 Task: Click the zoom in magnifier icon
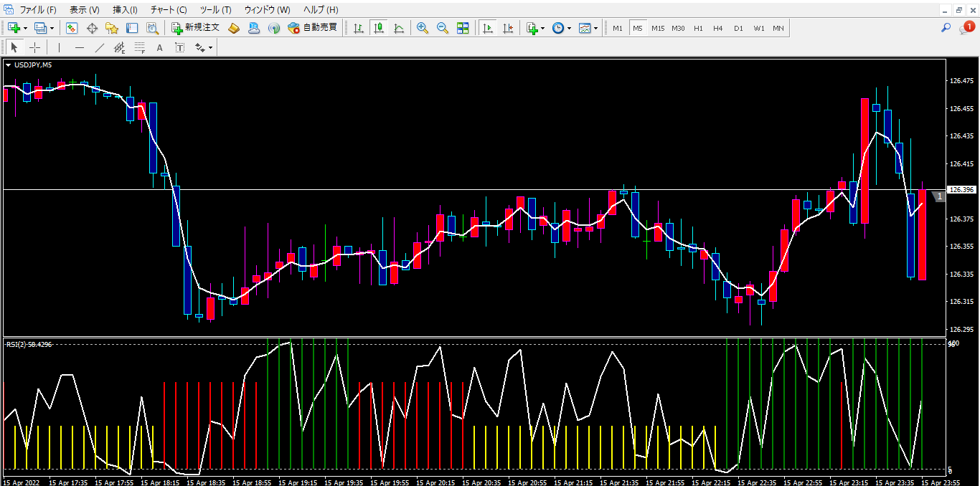pos(423,28)
